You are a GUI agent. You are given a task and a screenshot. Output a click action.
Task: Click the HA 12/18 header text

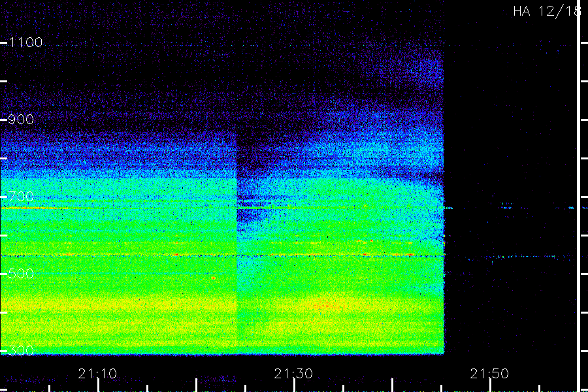click(x=546, y=11)
